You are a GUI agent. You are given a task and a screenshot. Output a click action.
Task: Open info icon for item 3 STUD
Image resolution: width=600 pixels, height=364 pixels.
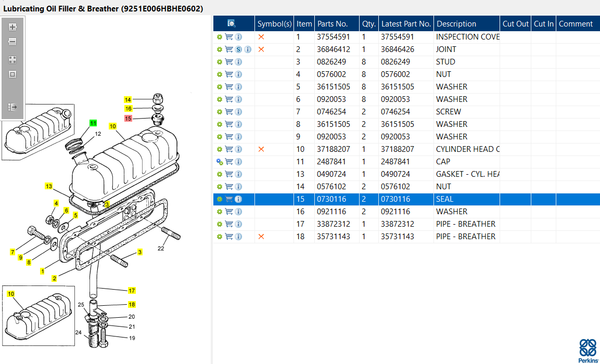tap(238, 62)
